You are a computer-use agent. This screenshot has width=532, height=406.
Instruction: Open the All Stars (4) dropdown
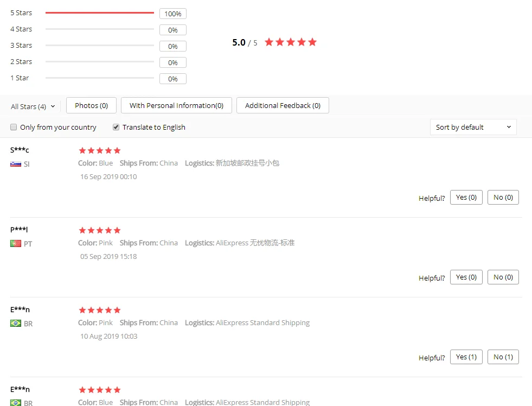(33, 106)
